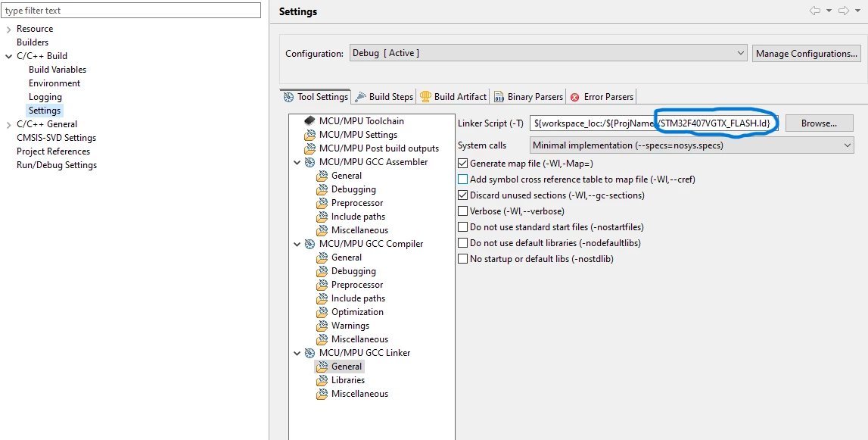
Task: Open MCU/MPU Settings folder icon
Action: (310, 135)
